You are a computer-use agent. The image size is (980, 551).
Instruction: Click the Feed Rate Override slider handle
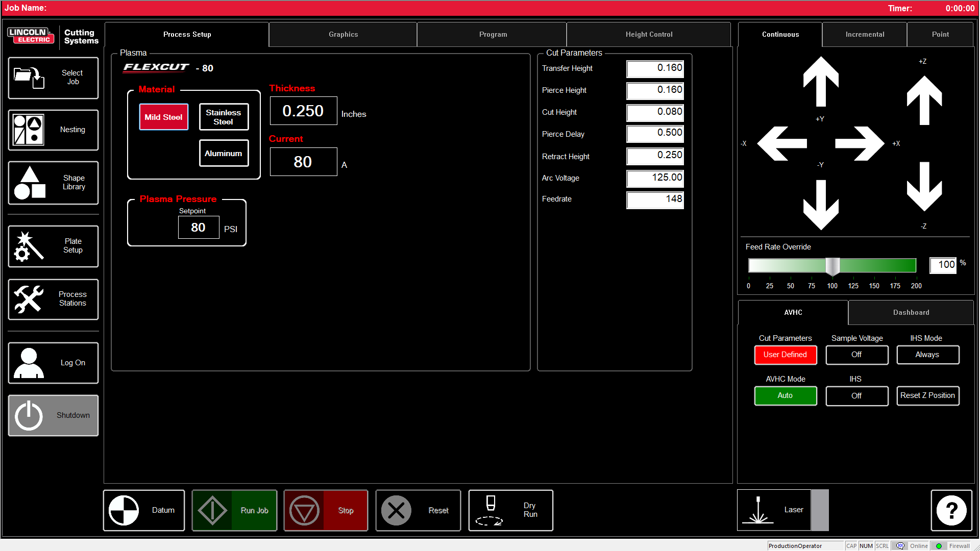(832, 266)
